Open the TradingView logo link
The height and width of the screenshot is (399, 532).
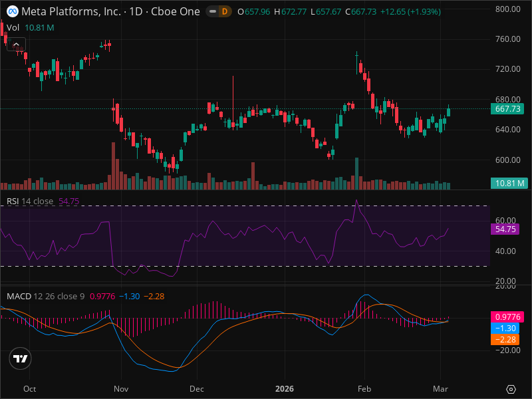coord(21,358)
